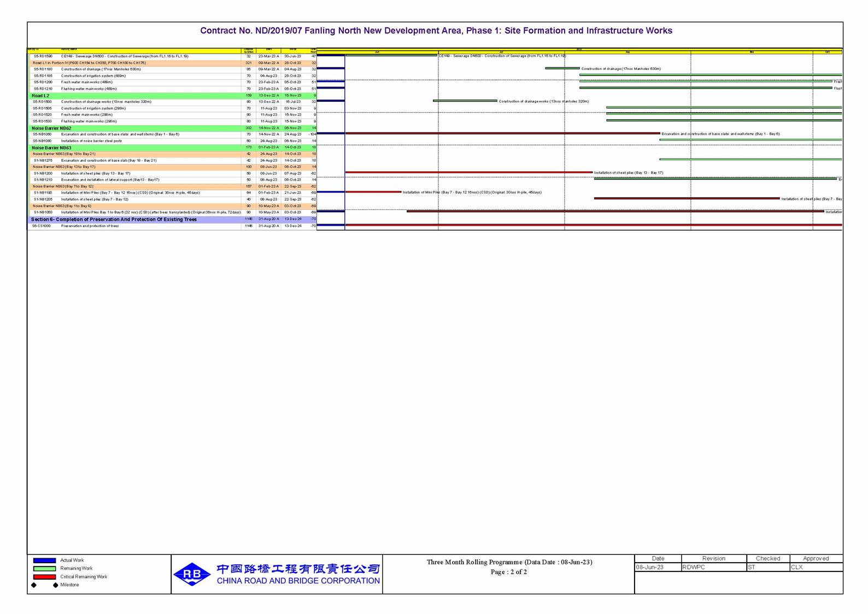Click the China Road and Bridge RB logo
This screenshot has width=868, height=614.
(x=192, y=574)
